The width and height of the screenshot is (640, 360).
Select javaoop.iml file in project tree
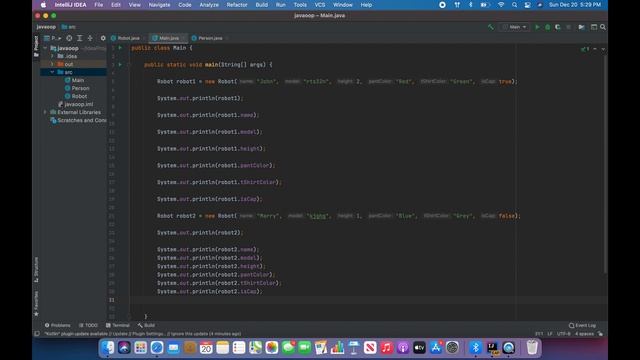click(75, 104)
